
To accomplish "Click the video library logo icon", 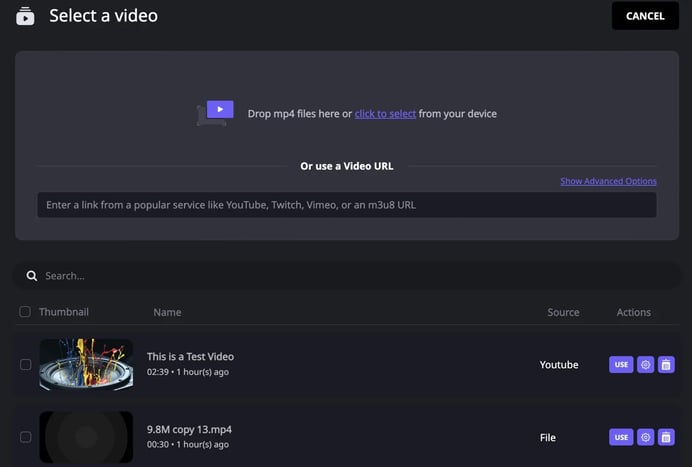I will coord(25,16).
